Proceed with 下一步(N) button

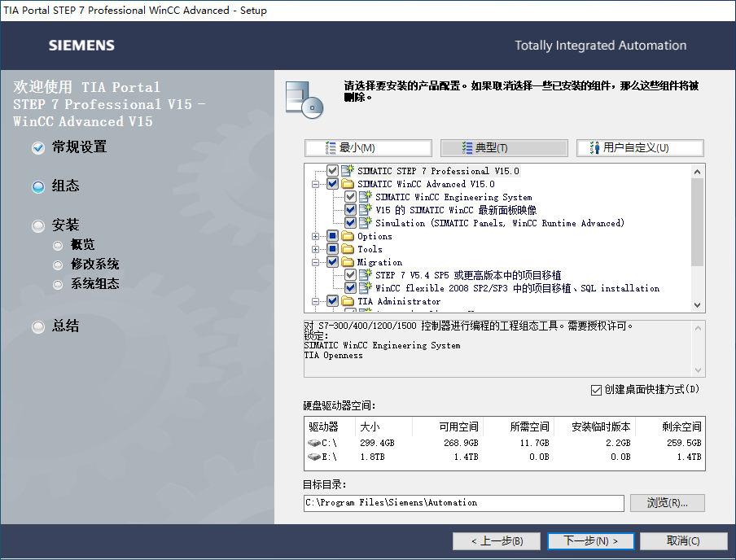click(x=590, y=541)
